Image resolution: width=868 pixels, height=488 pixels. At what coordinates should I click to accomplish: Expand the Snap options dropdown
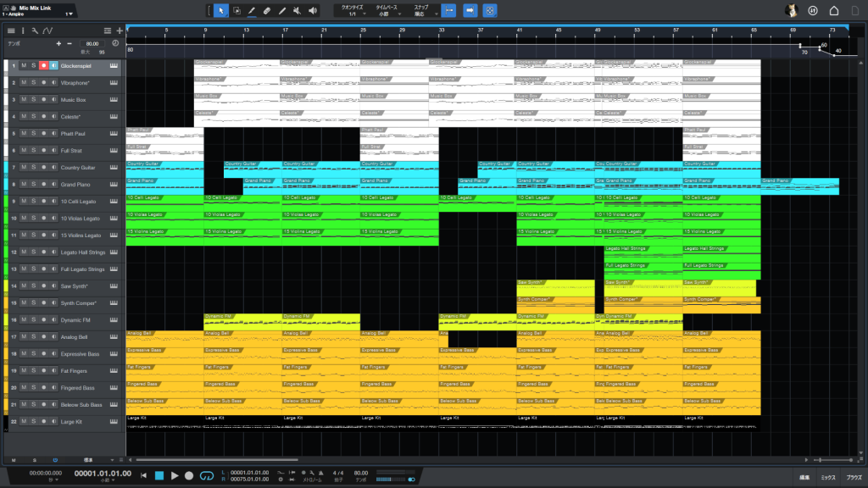pos(421,11)
